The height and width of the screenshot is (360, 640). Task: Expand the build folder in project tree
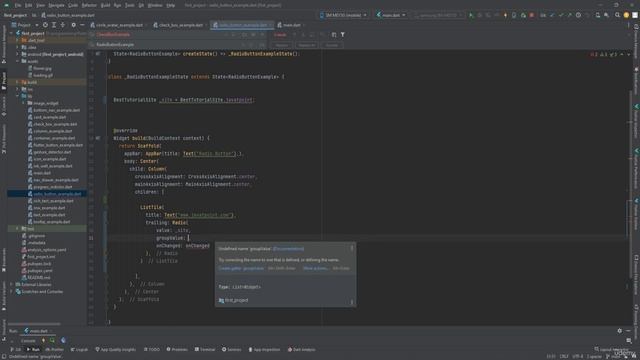[x=18, y=82]
